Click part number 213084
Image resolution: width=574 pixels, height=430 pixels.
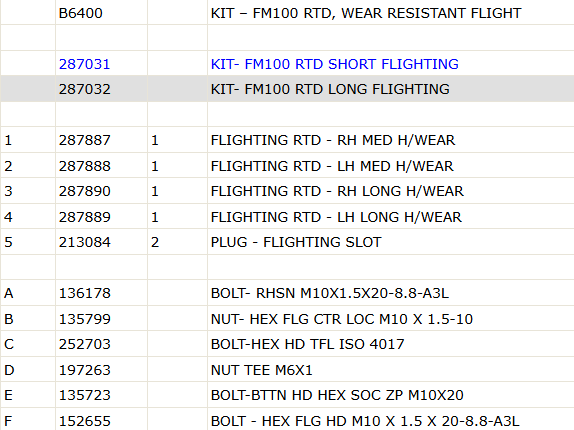pyautogui.click(x=85, y=242)
